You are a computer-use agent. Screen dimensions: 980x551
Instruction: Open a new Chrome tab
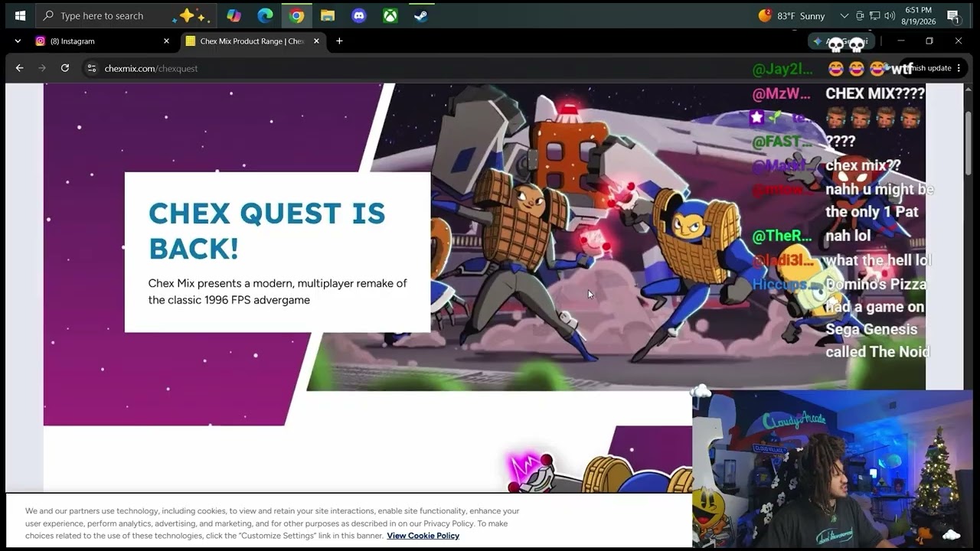339,41
